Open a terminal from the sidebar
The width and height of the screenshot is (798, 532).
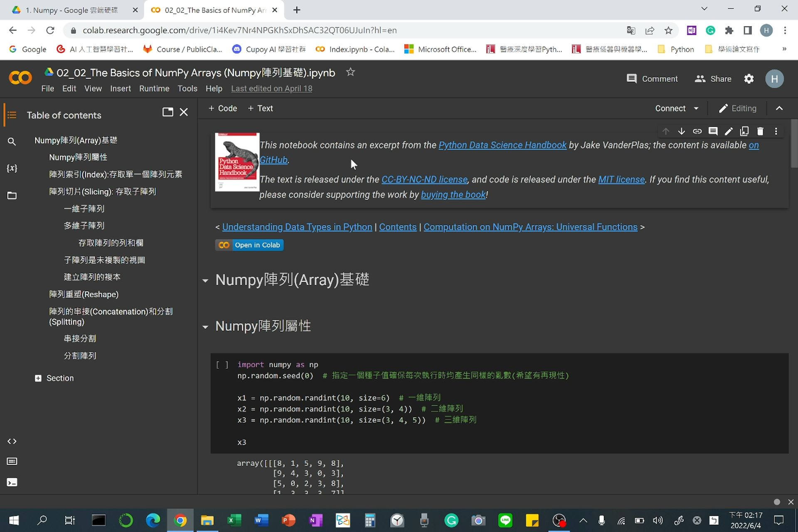pyautogui.click(x=12, y=482)
